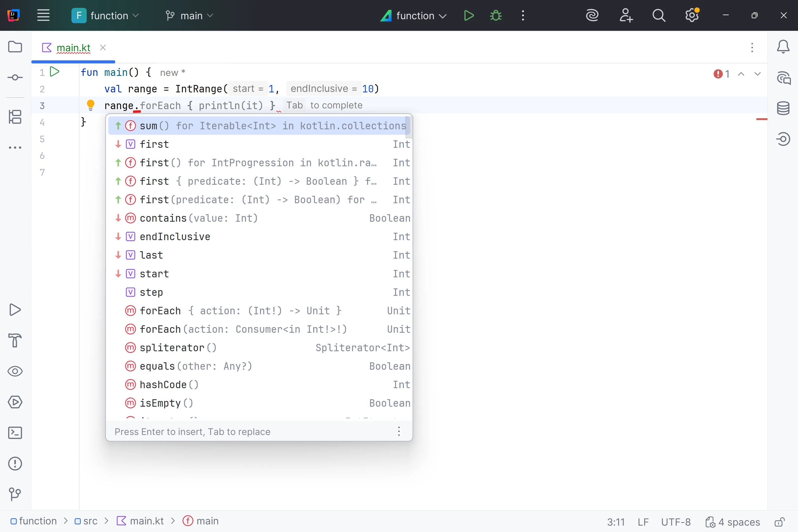Select the main.kt editor tab
Screen dimensions: 798x532
(x=73, y=48)
